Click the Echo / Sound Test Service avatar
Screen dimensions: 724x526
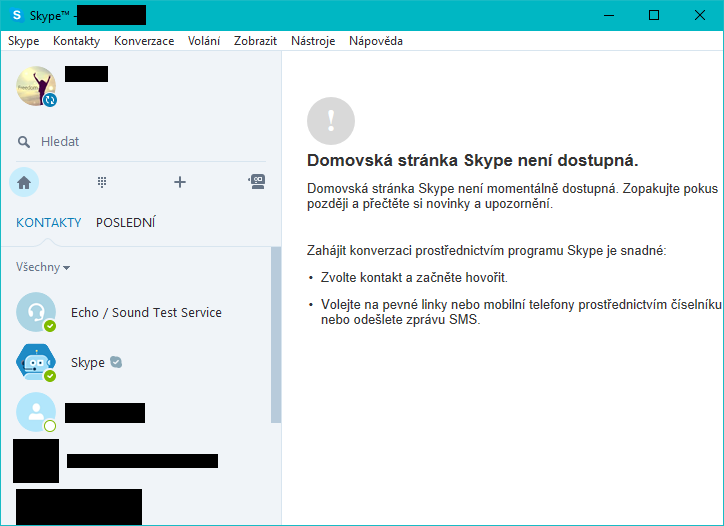click(x=36, y=312)
